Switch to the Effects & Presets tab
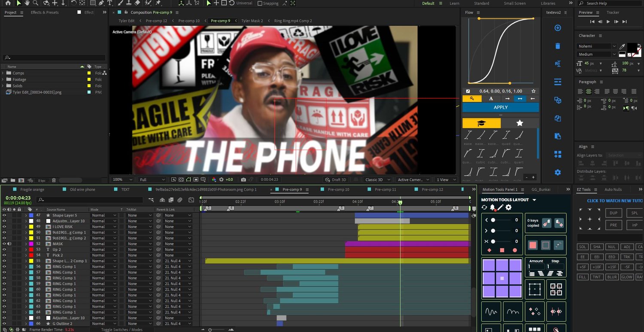The height and width of the screenshot is (332, 644). tap(45, 12)
